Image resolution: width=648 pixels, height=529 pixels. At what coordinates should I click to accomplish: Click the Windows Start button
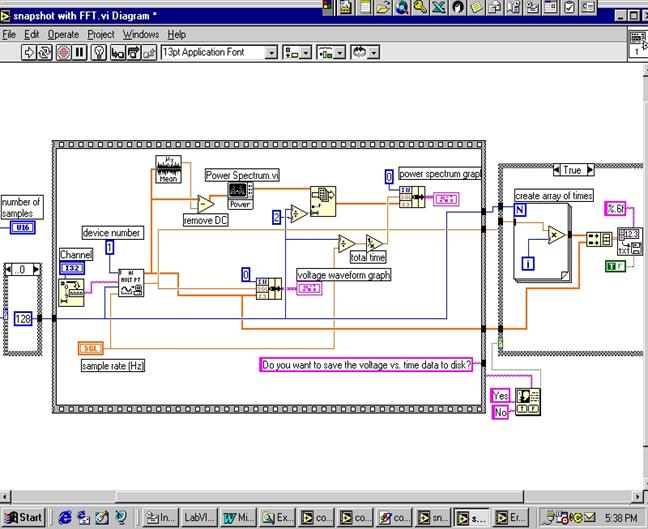click(x=23, y=517)
